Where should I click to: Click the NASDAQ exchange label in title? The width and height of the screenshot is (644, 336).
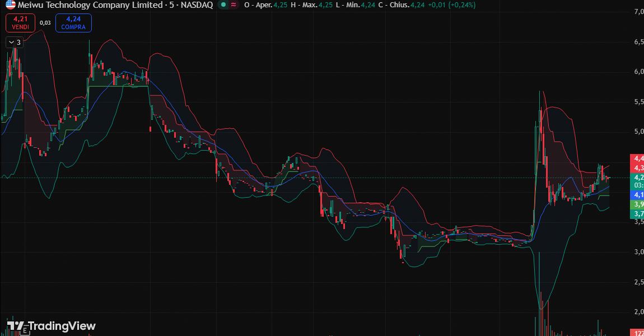[x=197, y=5]
